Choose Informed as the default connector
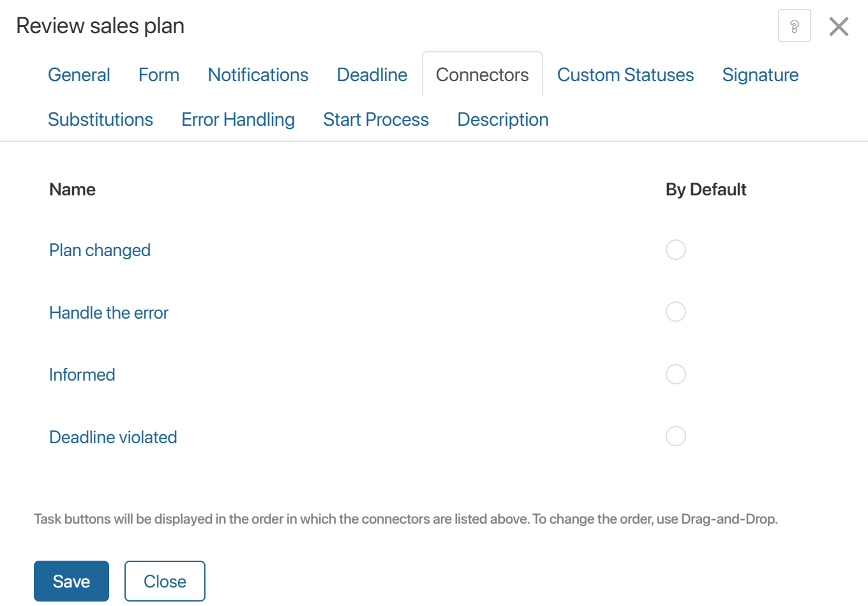Screen dimensions: 868x606 click(675, 374)
